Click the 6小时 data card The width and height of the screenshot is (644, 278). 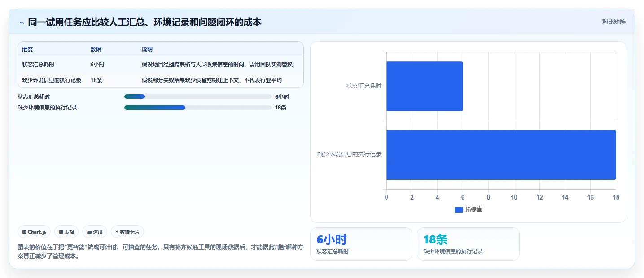(361, 244)
